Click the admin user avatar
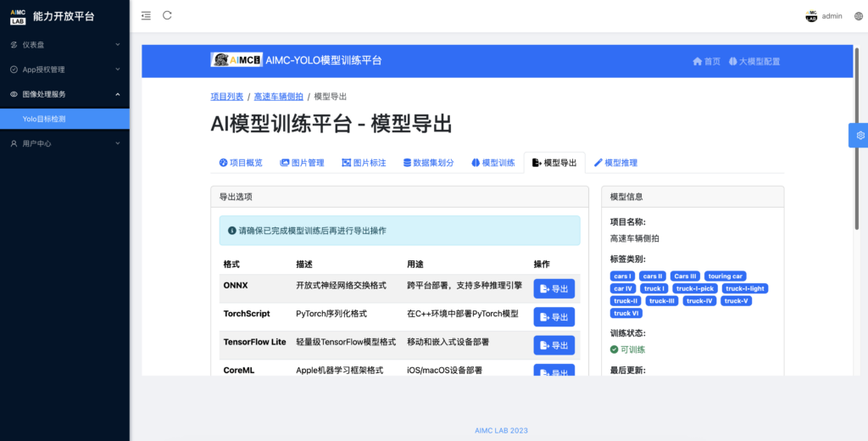 811,16
